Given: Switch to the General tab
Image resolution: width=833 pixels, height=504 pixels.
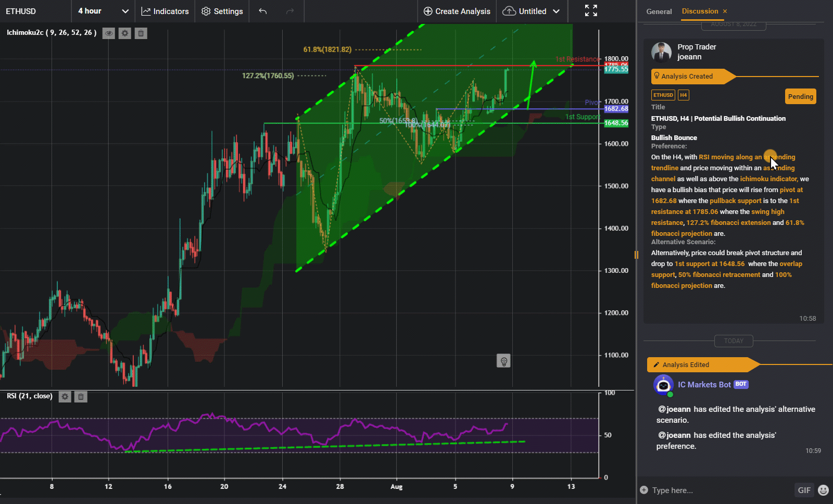Looking at the screenshot, I should coord(659,11).
